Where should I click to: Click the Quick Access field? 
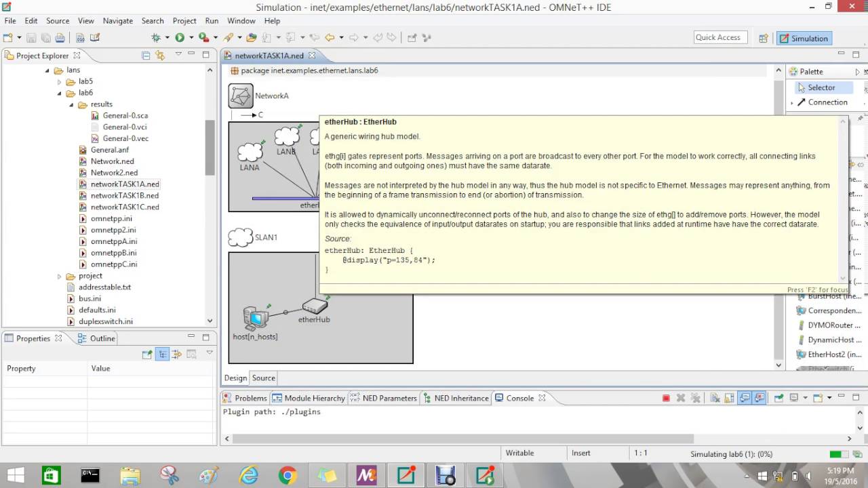point(720,38)
